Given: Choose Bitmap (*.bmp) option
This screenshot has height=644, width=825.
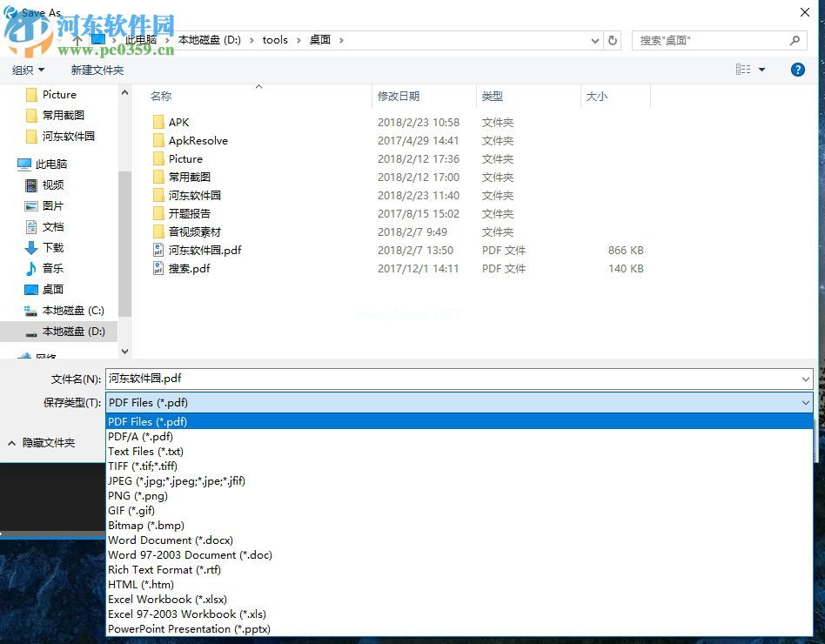Looking at the screenshot, I should click(x=459, y=525).
